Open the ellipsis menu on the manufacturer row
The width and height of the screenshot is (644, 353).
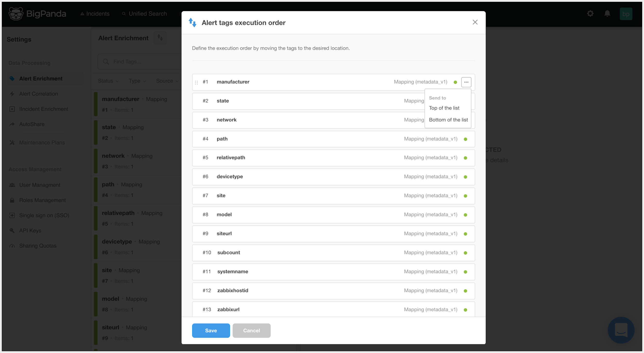coord(466,82)
